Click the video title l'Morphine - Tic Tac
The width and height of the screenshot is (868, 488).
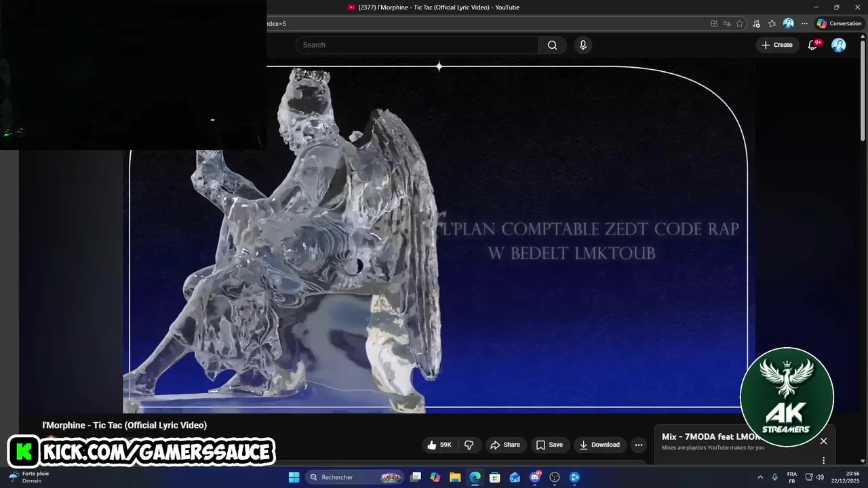[125, 425]
